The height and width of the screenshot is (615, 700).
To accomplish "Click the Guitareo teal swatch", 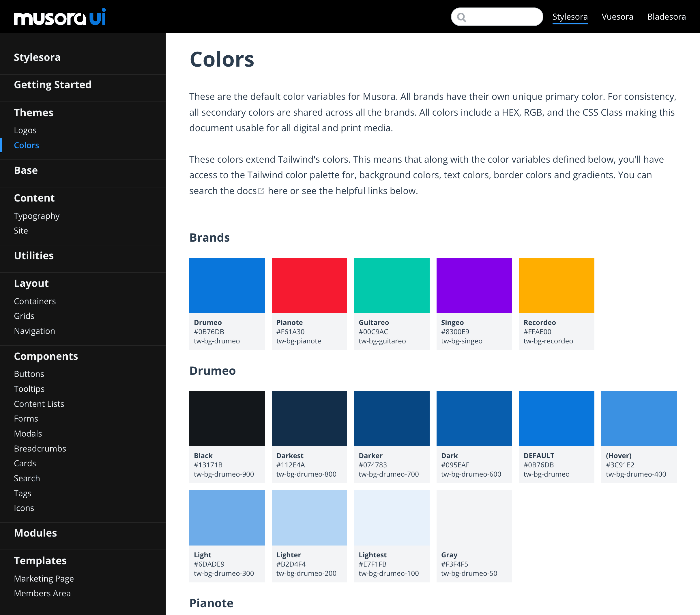I will pos(392,285).
